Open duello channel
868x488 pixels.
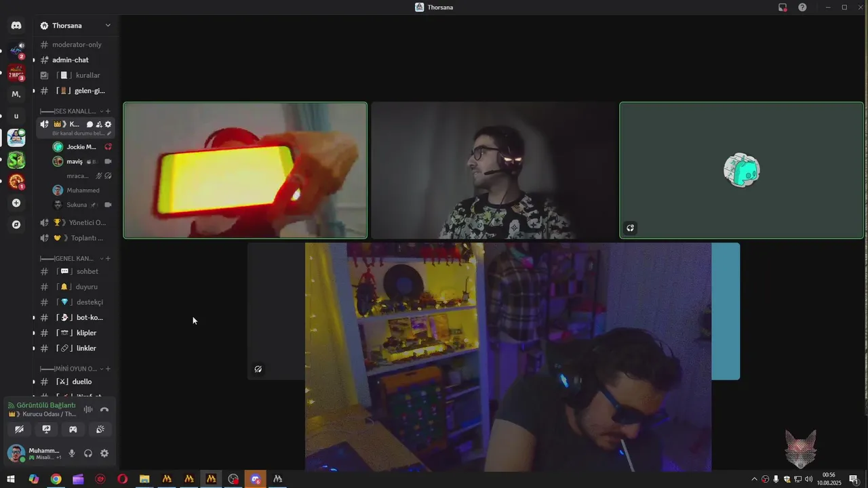75,382
